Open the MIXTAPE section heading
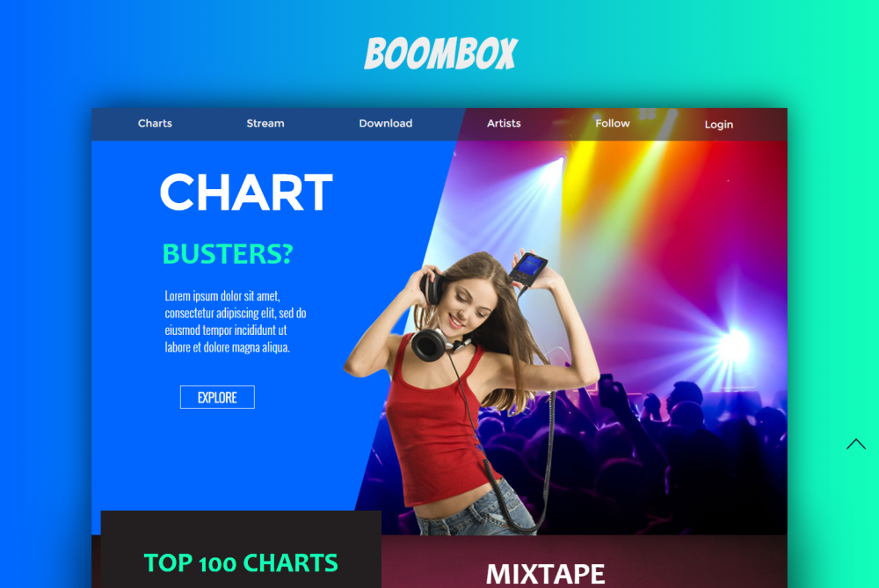Viewport: 879px width, 588px height. [546, 575]
